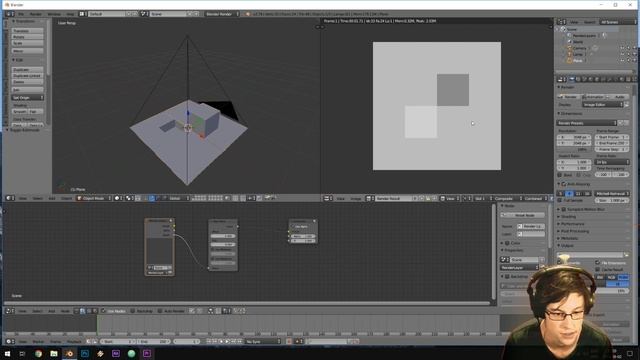Select the compositing node tree type icon
The height and width of the screenshot is (360, 640).
82,311
